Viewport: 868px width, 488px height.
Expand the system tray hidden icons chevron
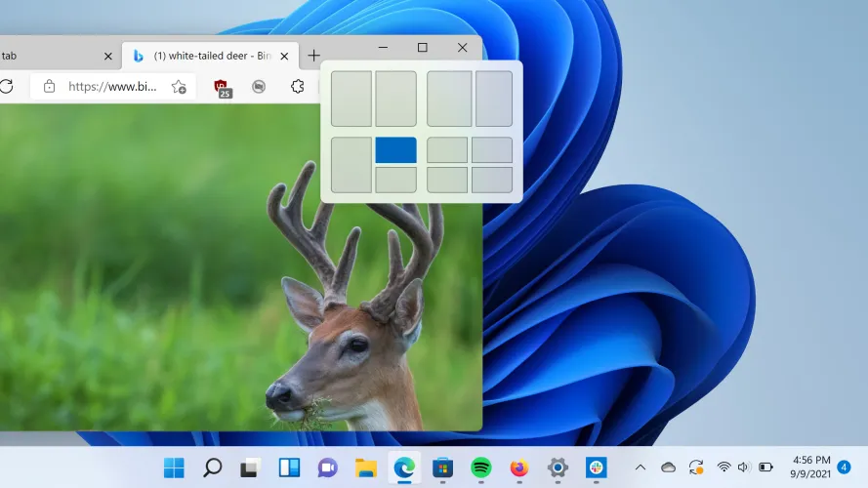[x=641, y=468]
